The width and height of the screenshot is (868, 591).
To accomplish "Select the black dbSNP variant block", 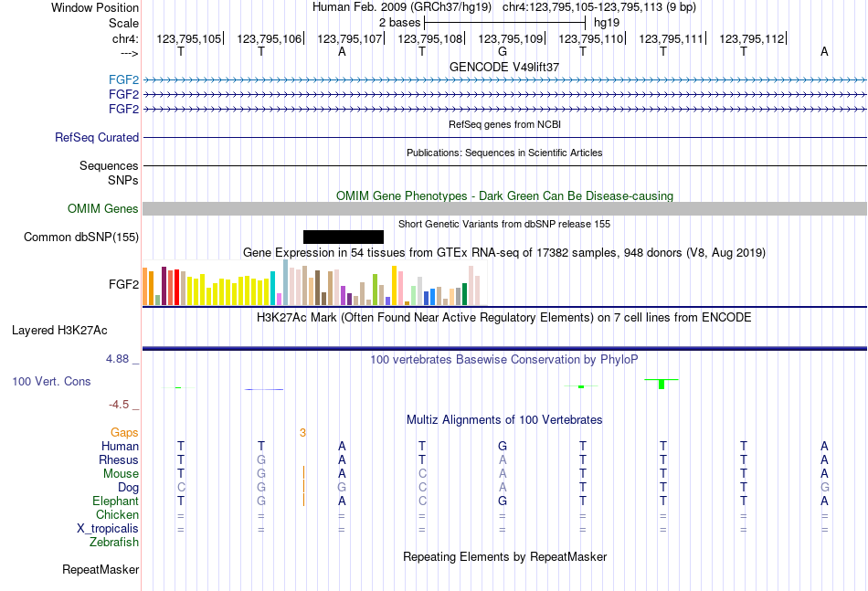I will point(344,237).
